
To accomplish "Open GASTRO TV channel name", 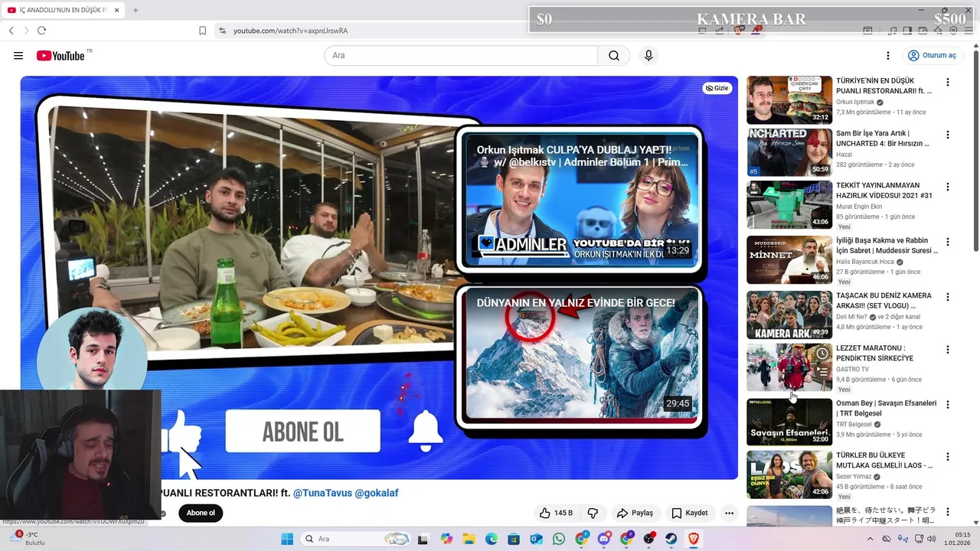I will [852, 369].
